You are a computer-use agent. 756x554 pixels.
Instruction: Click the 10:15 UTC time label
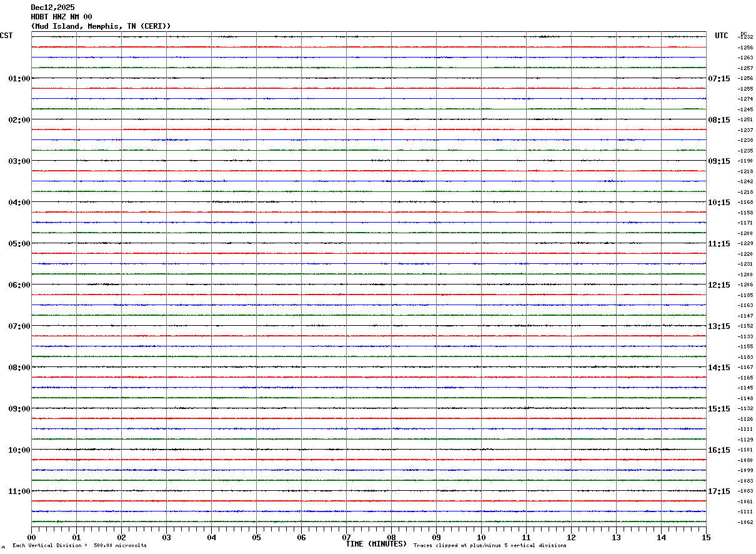pos(719,203)
